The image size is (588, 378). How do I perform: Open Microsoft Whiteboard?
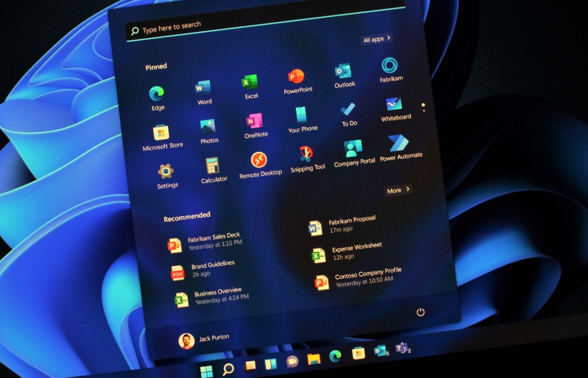(395, 105)
